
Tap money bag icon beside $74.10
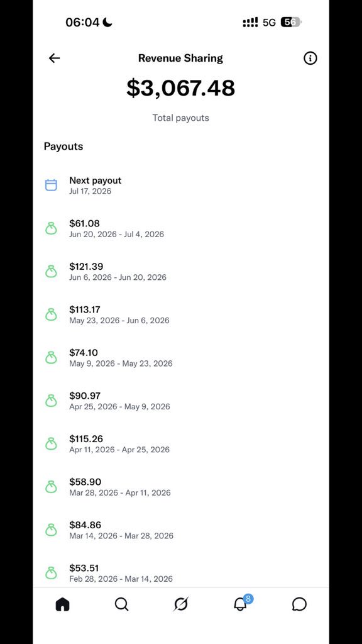pyautogui.click(x=51, y=357)
